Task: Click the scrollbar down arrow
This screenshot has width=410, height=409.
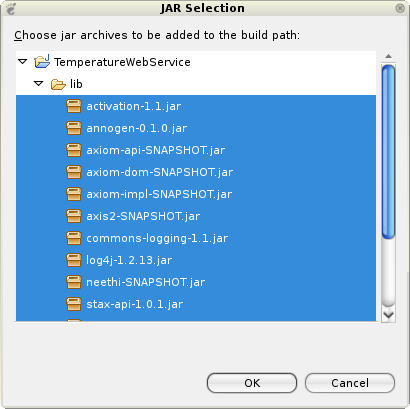Action: 388,315
